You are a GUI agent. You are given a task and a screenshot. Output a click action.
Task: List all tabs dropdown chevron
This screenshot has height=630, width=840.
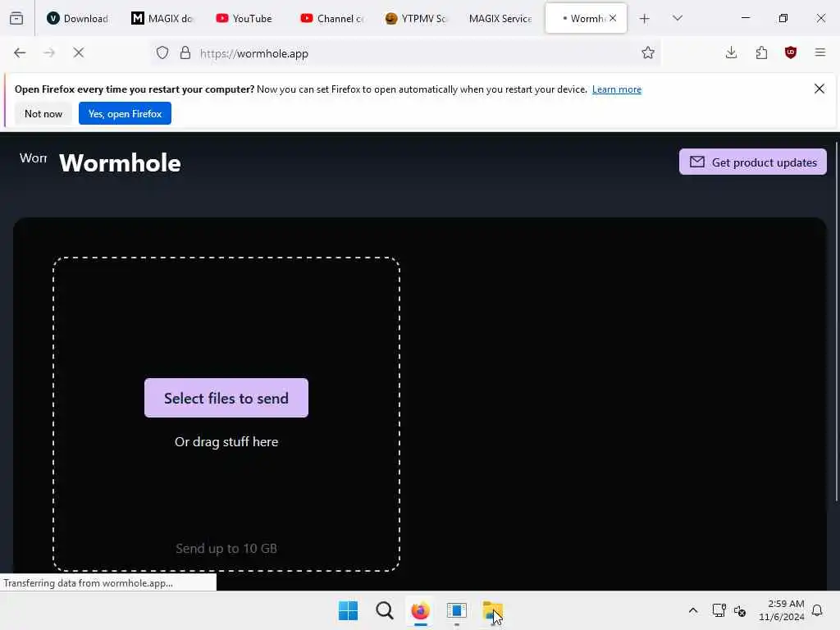[678, 18]
